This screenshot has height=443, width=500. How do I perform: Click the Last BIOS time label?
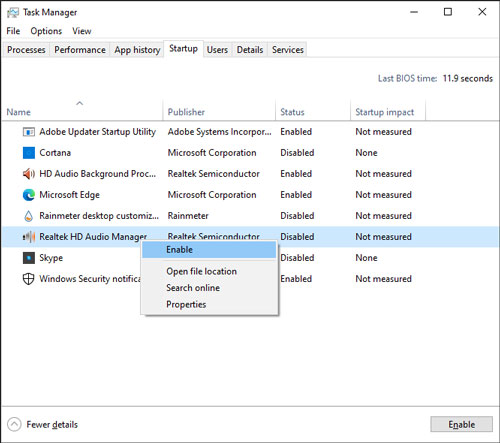point(407,79)
